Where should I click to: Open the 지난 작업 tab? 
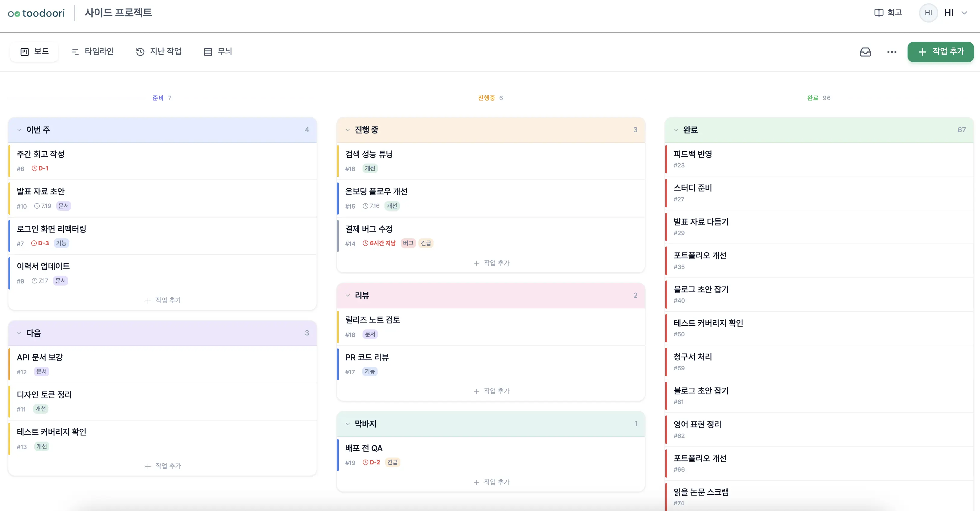(159, 52)
